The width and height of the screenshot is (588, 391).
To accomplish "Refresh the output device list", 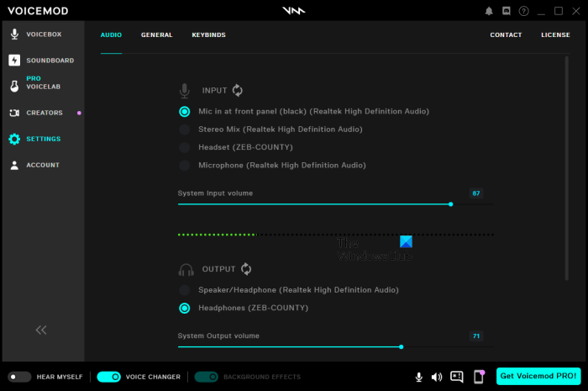I will (246, 269).
